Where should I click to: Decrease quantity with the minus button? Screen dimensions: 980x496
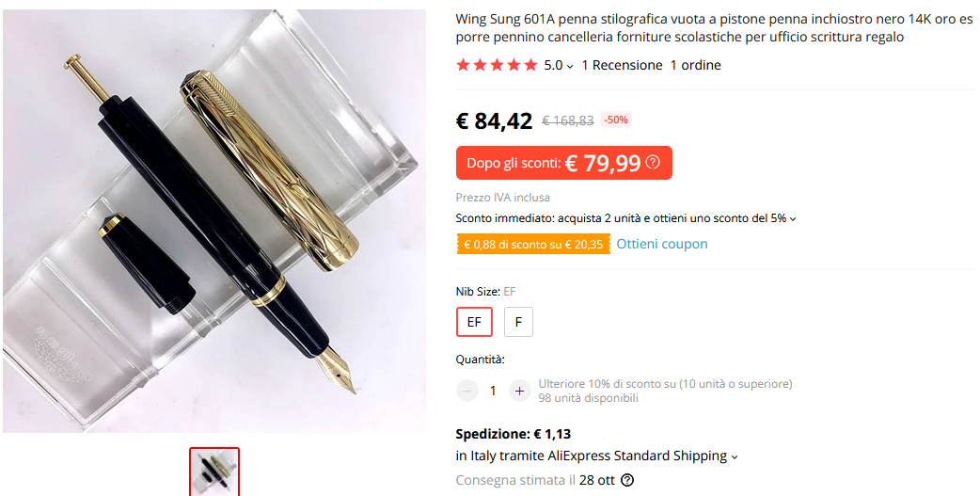pyautogui.click(x=466, y=391)
